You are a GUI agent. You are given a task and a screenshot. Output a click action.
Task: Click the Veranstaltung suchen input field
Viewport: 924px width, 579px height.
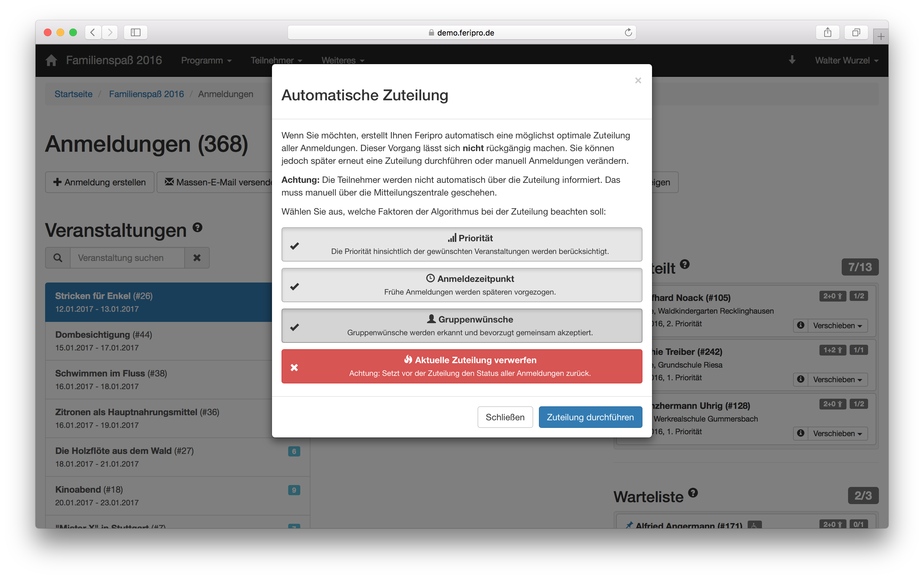coord(127,258)
